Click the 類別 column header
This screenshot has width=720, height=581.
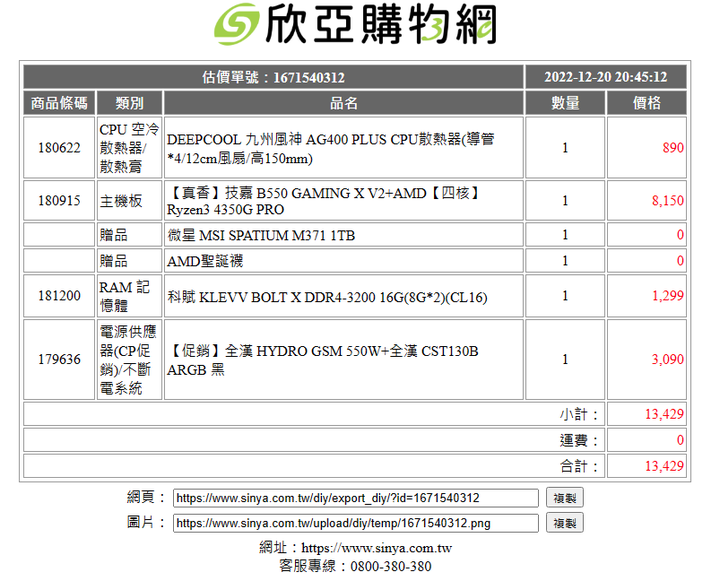click(129, 103)
